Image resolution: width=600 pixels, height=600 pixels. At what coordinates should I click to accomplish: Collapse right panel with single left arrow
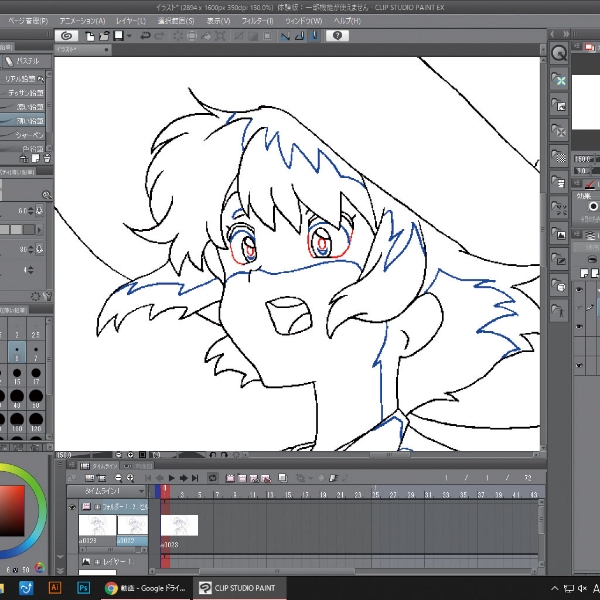(552, 34)
